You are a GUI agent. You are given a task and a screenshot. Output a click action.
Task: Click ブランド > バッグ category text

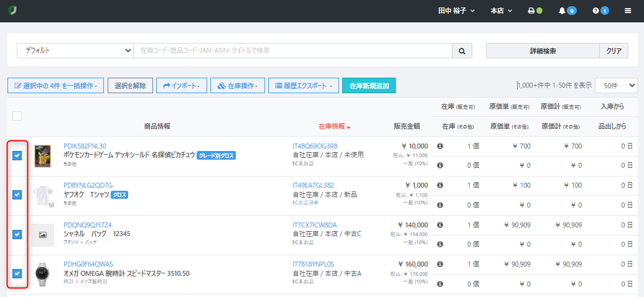(80, 242)
